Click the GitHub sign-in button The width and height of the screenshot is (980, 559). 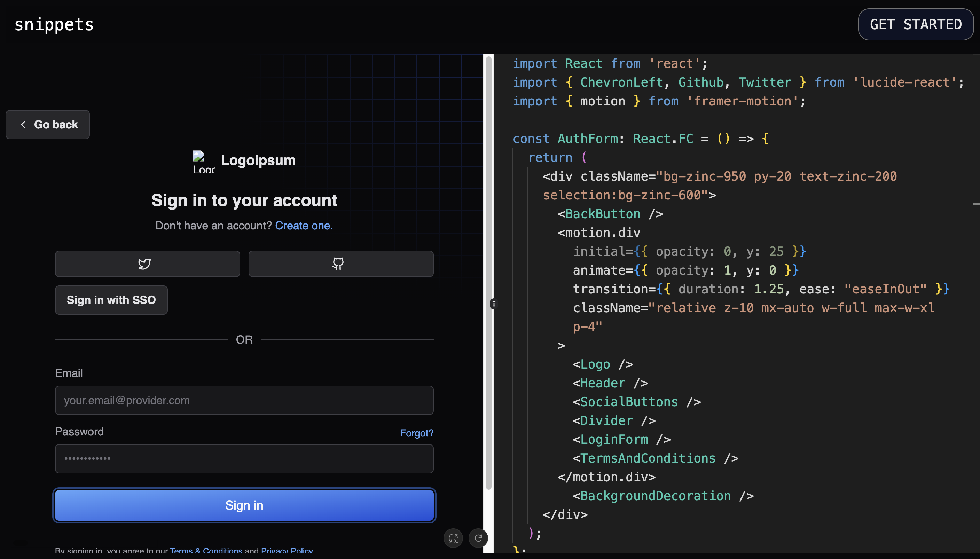tap(341, 264)
